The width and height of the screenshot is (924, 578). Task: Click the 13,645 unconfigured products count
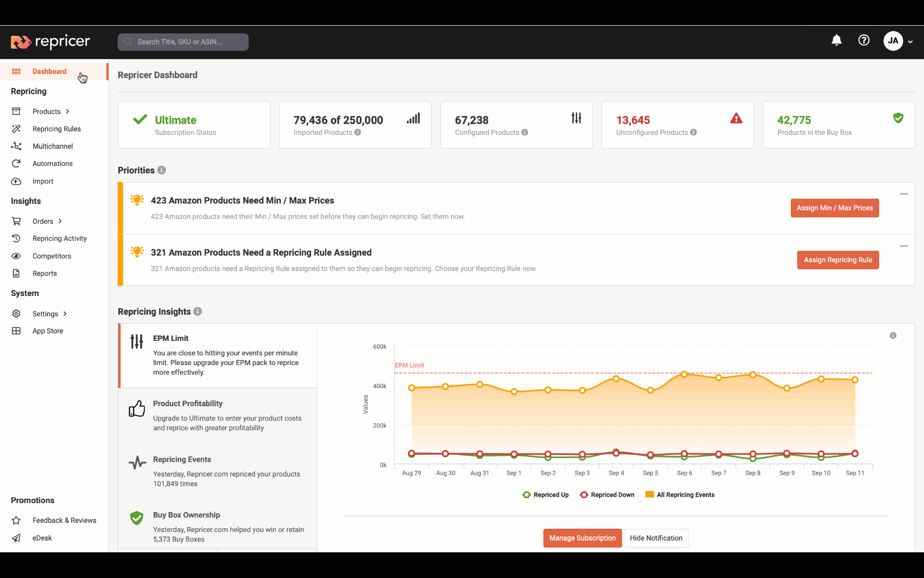(633, 120)
